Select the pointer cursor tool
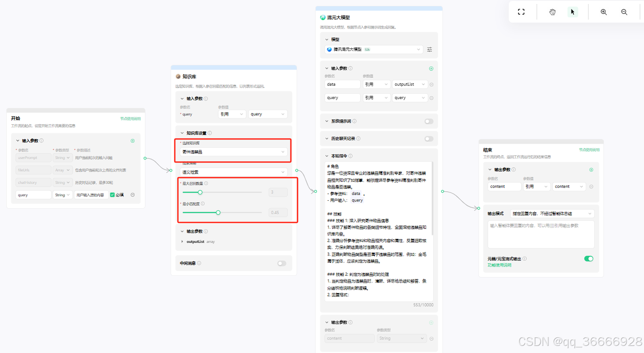 572,12
